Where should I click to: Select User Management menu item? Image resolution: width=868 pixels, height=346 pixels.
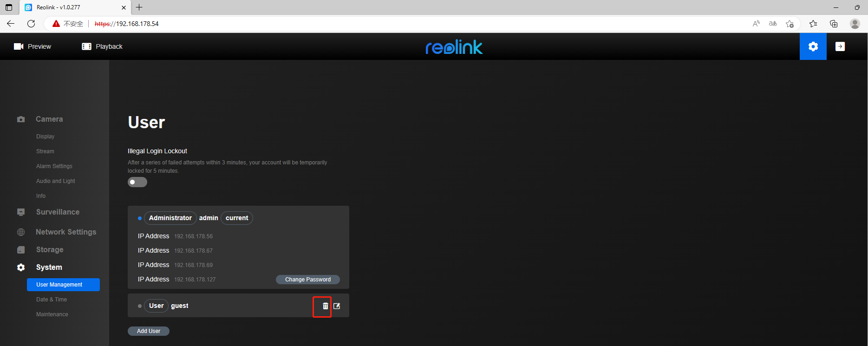63,285
